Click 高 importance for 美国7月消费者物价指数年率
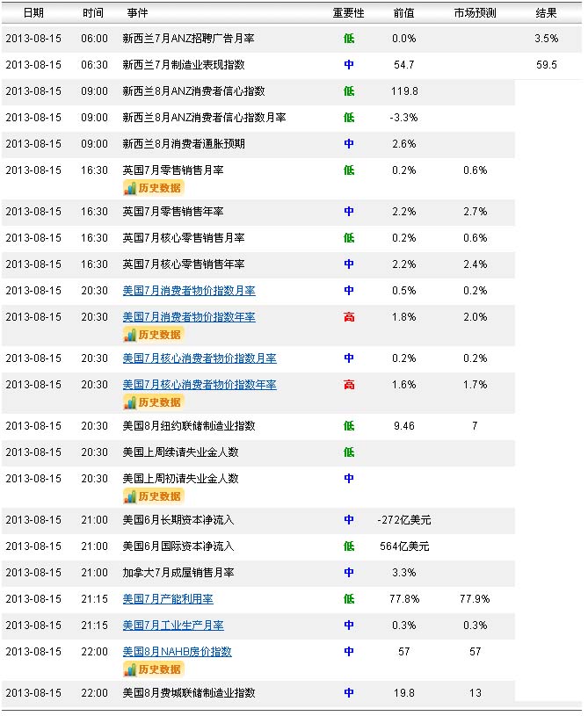Image resolution: width=588 pixels, height=716 pixels. tap(349, 317)
